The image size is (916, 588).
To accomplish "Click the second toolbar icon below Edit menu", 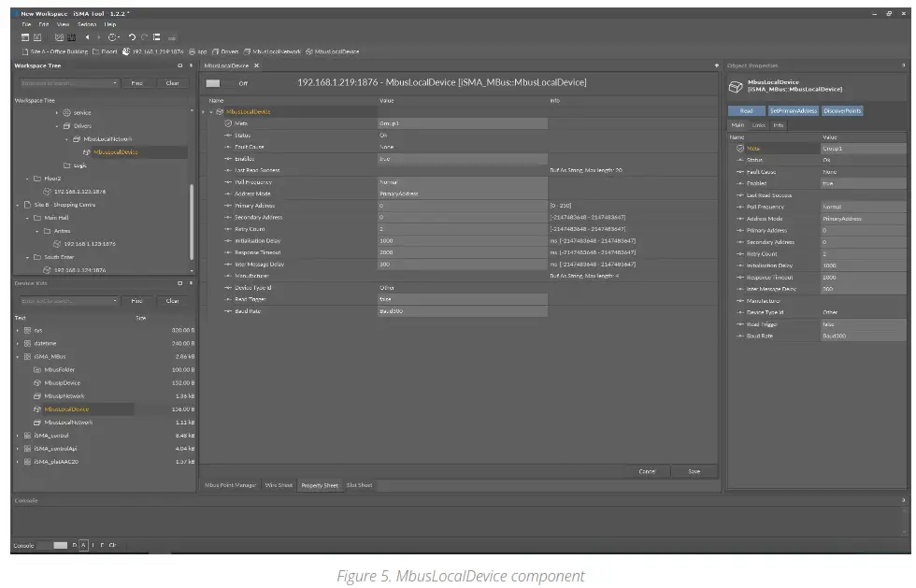I will 37,37.
